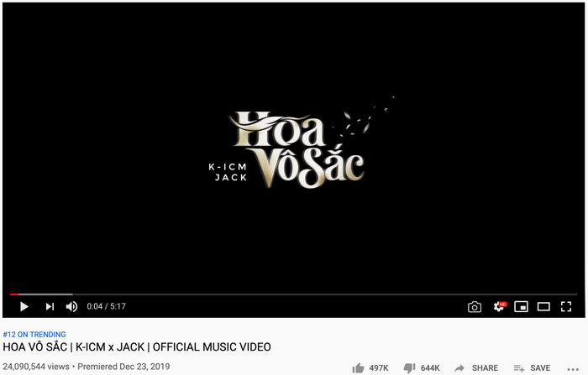Play the paused video
Viewport: 588px width, 375px height.
[x=24, y=307]
